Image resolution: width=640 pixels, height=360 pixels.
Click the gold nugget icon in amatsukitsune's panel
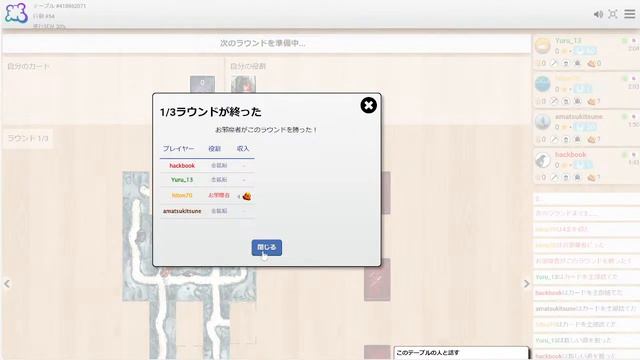coord(591,140)
